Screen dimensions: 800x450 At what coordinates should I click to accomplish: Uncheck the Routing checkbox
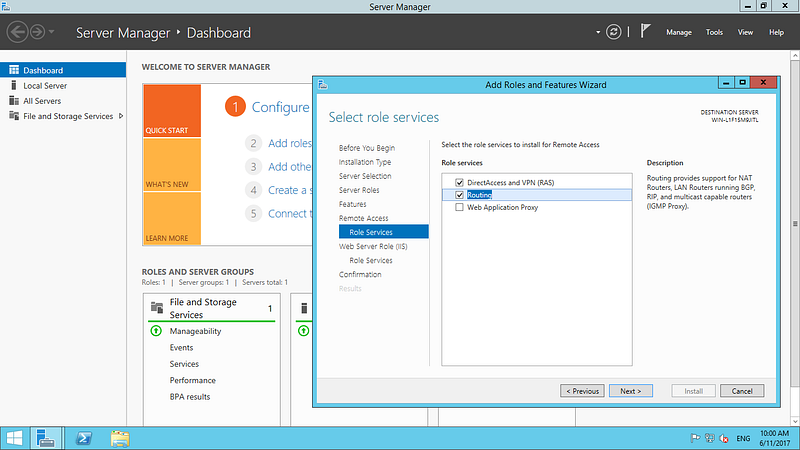click(459, 195)
